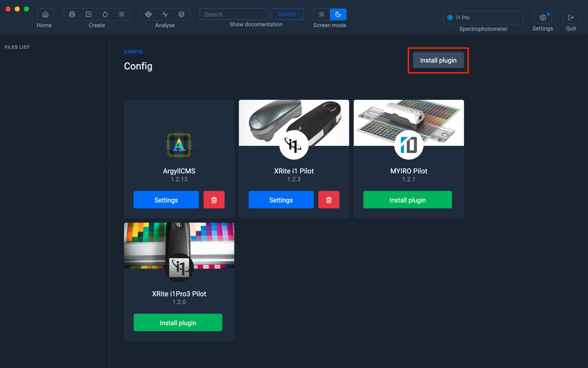Image resolution: width=588 pixels, height=368 pixels.
Task: Click Install plugin button in the Config header
Action: pyautogui.click(x=438, y=60)
